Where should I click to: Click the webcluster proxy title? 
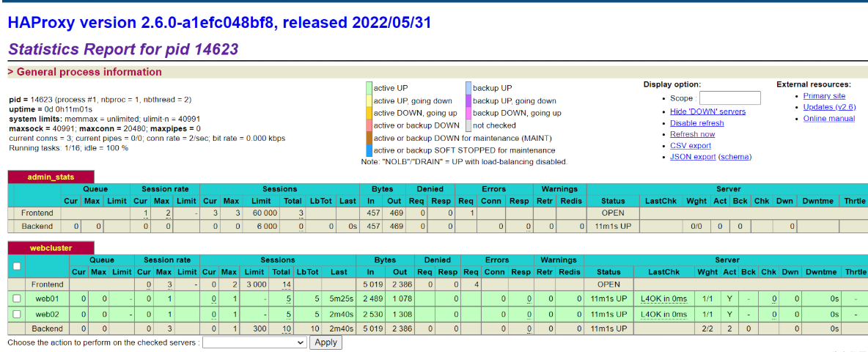pos(51,248)
